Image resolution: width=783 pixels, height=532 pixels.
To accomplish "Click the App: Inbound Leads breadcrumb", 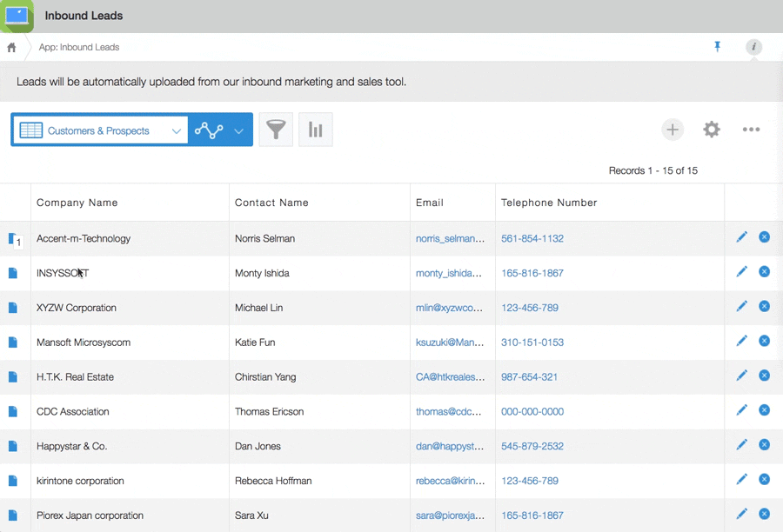I will tap(79, 48).
